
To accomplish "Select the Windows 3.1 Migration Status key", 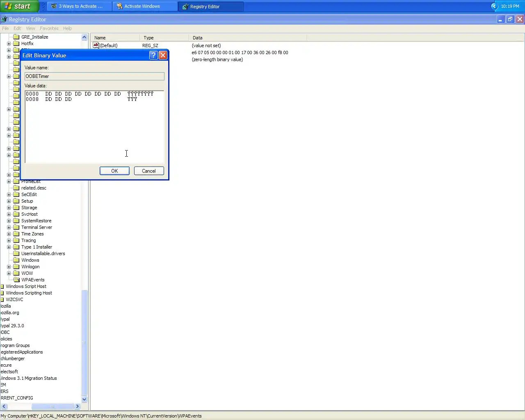I will (28, 378).
